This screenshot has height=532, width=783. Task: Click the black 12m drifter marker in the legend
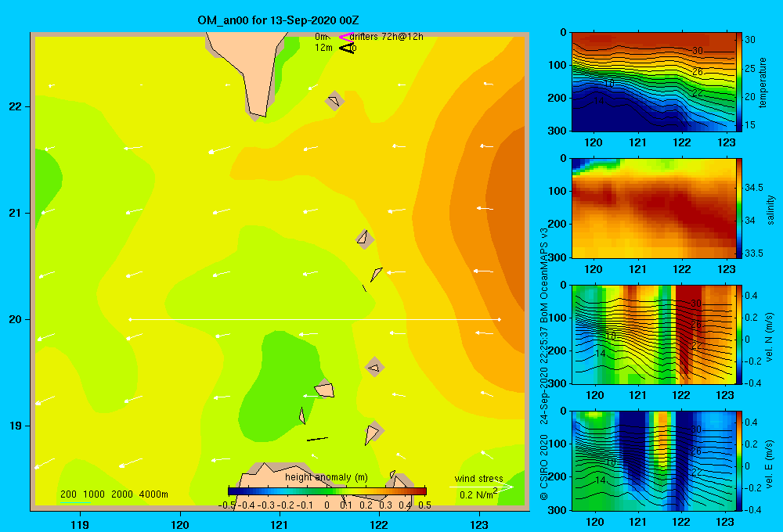pos(347,49)
